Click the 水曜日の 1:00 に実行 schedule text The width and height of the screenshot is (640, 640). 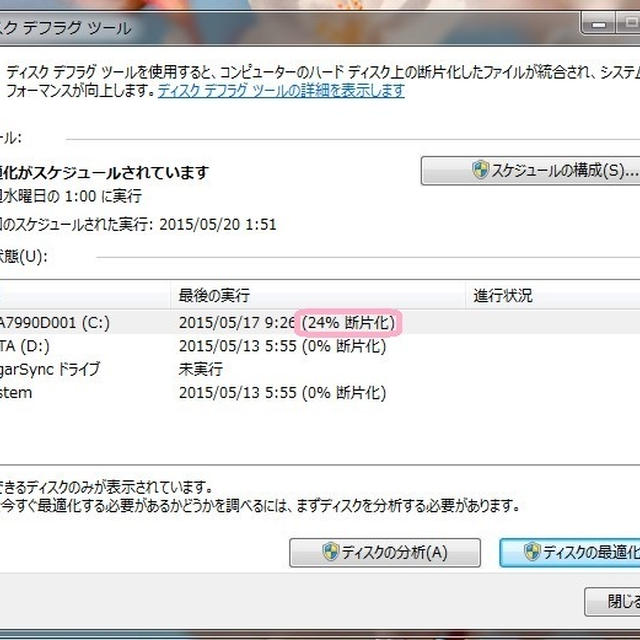pos(71,196)
